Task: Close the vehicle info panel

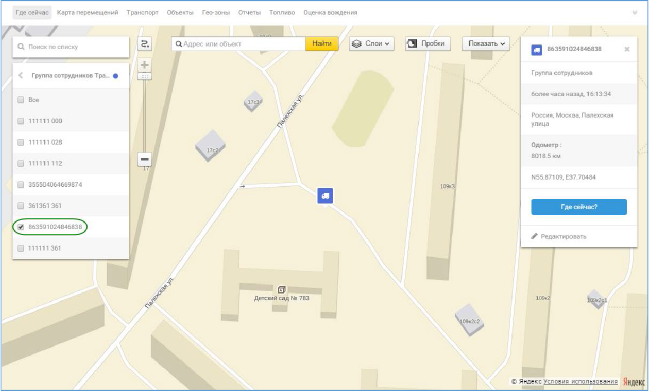Action: pos(627,49)
